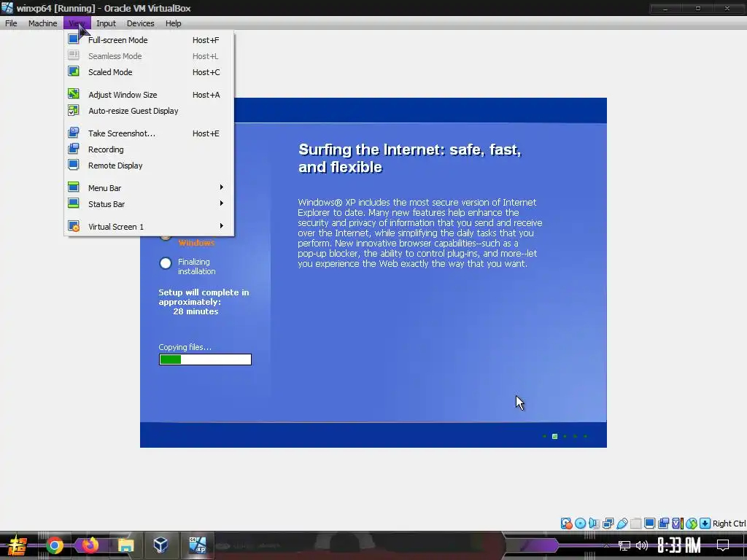Open the Devices menu
Image resolution: width=747 pixels, height=560 pixels.
[140, 23]
